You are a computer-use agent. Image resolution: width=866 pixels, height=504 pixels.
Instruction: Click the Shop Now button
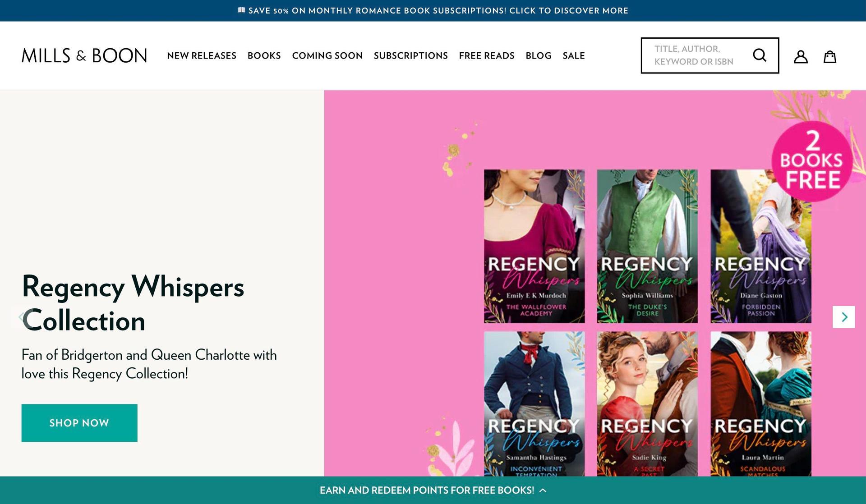[x=79, y=423]
